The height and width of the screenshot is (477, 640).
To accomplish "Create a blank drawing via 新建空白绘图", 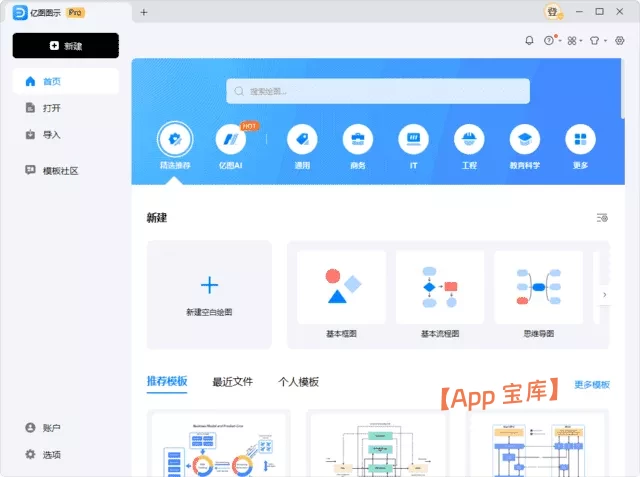I will (209, 295).
